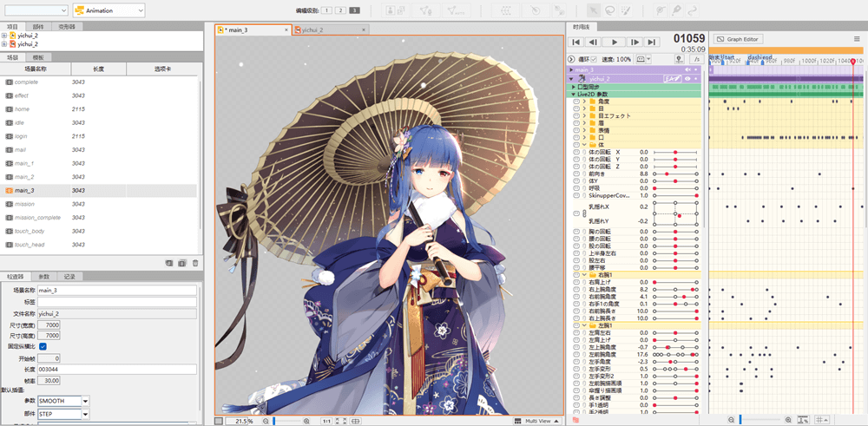Click the 体の回転 X parameter slider
This screenshot has width=868, height=426.
pos(675,152)
